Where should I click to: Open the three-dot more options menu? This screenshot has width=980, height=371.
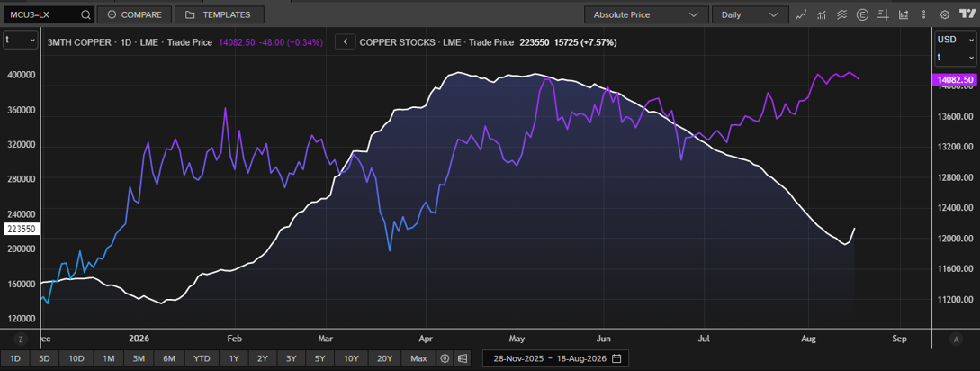pyautogui.click(x=924, y=14)
